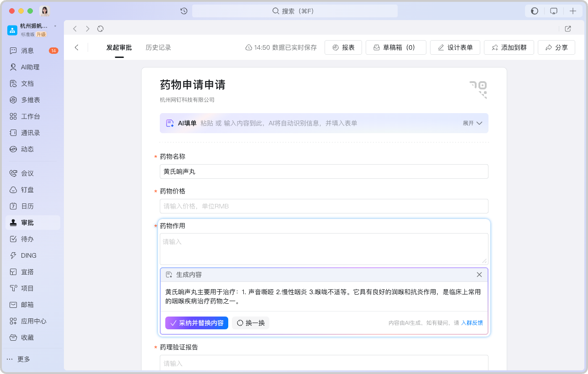The height and width of the screenshot is (374, 588).
Task: Switch to 历史记录 tab
Action: 158,47
